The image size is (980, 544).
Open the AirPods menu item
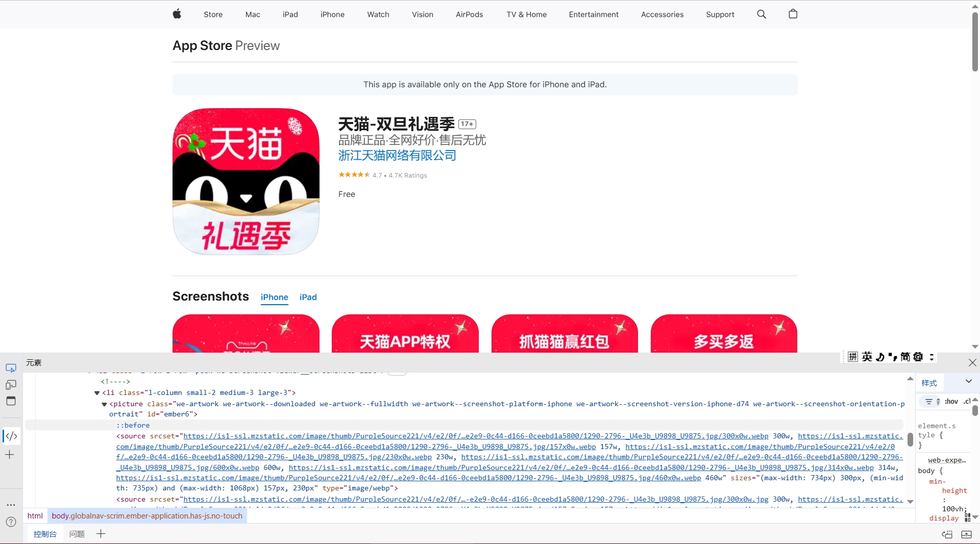[470, 14]
